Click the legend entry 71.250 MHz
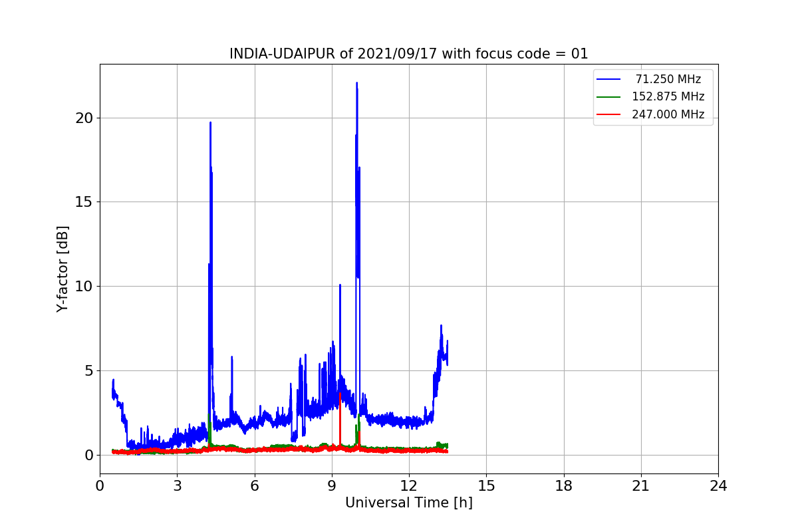The image size is (798, 532). 668,79
